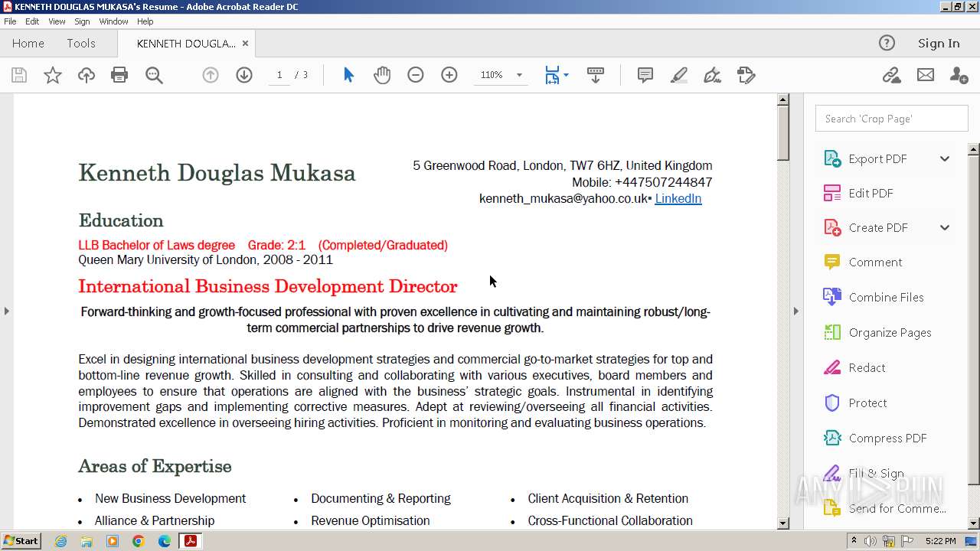980x551 pixels.
Task: Click the scrolling mode keyboard icon
Action: 596,75
